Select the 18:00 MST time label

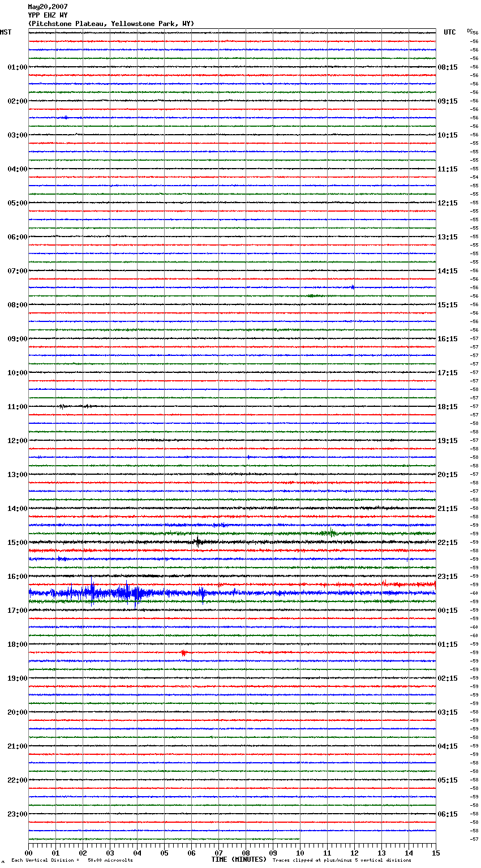tap(18, 644)
